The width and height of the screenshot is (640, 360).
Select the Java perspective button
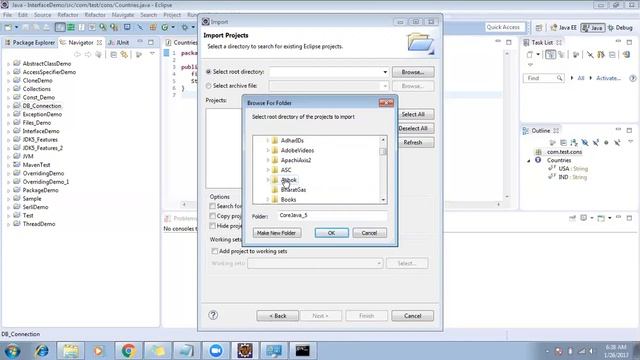tap(593, 27)
